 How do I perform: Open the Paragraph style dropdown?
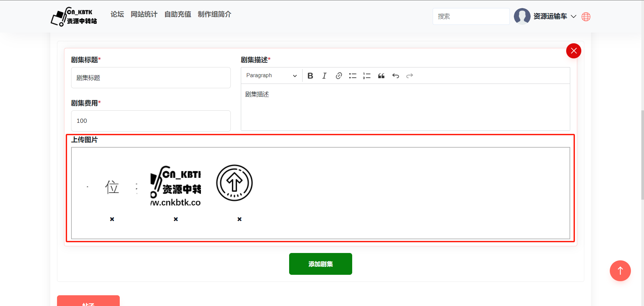coord(271,76)
